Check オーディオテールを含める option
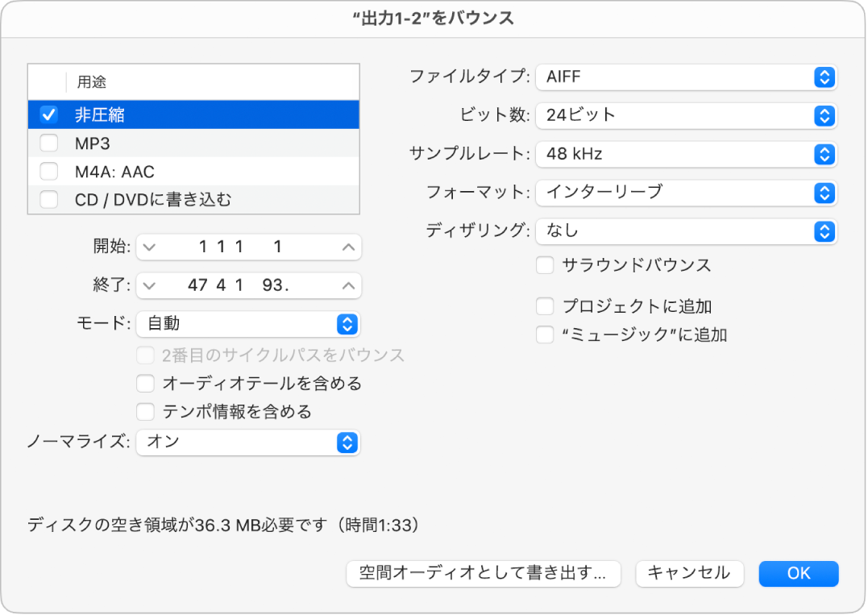This screenshot has width=868, height=615. point(146,383)
